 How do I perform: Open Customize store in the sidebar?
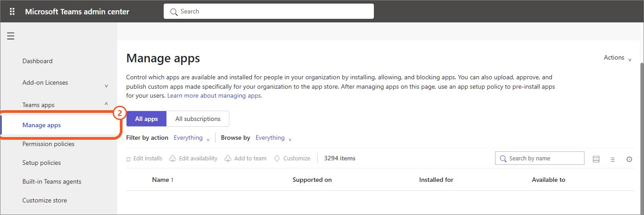click(x=45, y=201)
